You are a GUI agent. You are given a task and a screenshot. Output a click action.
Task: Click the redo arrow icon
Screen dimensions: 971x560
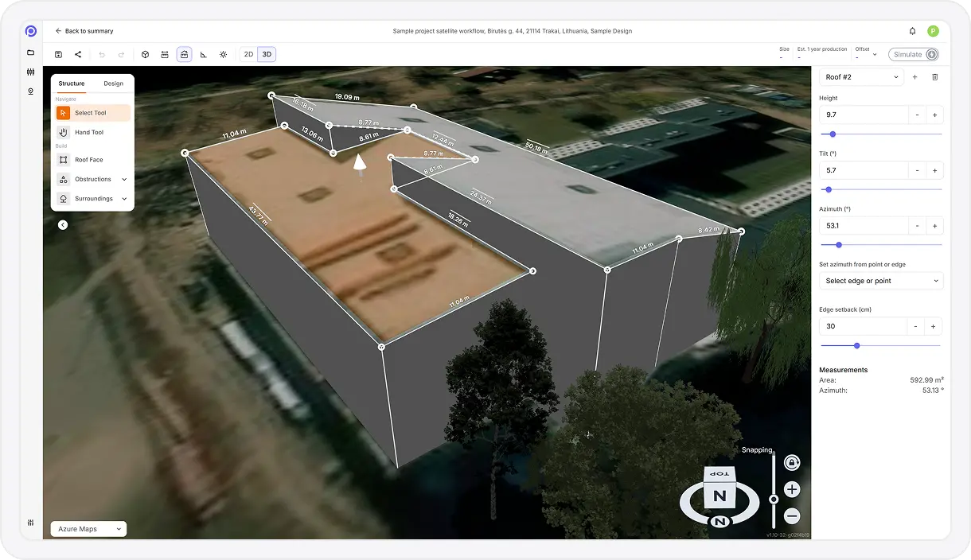(121, 55)
